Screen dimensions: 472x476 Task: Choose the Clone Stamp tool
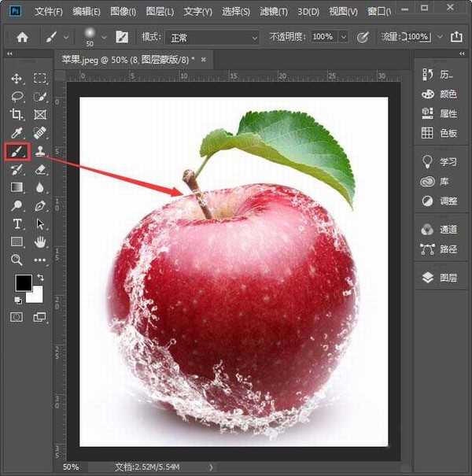40,150
